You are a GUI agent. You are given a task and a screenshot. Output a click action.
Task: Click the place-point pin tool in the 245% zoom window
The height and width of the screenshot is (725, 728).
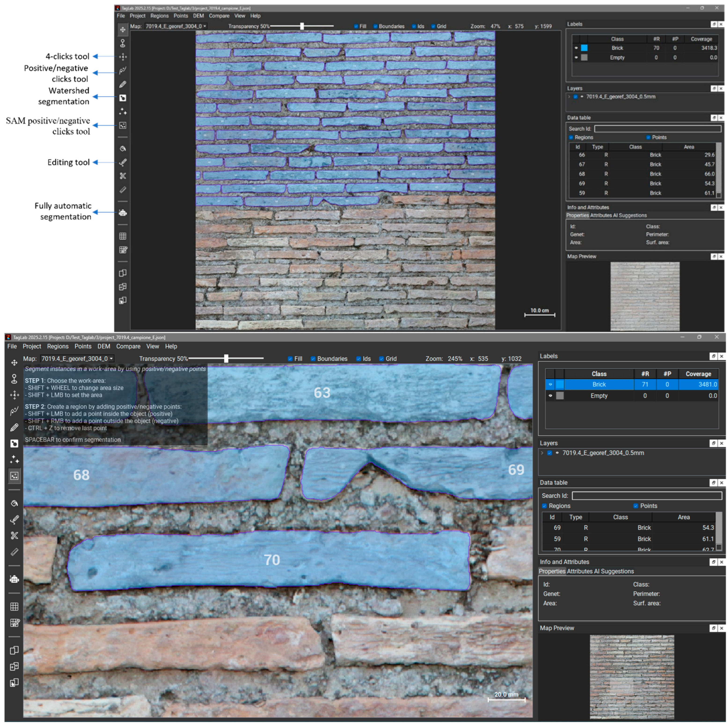coord(14,378)
